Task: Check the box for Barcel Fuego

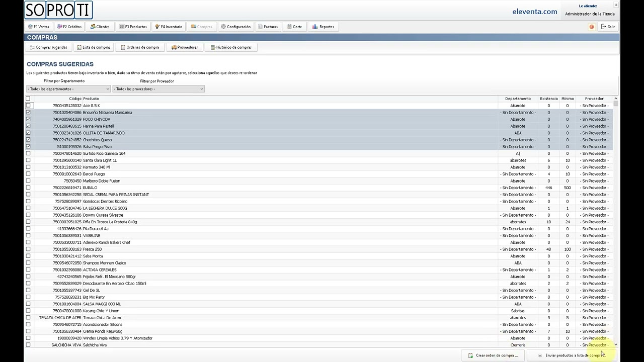Action: pos(28,174)
